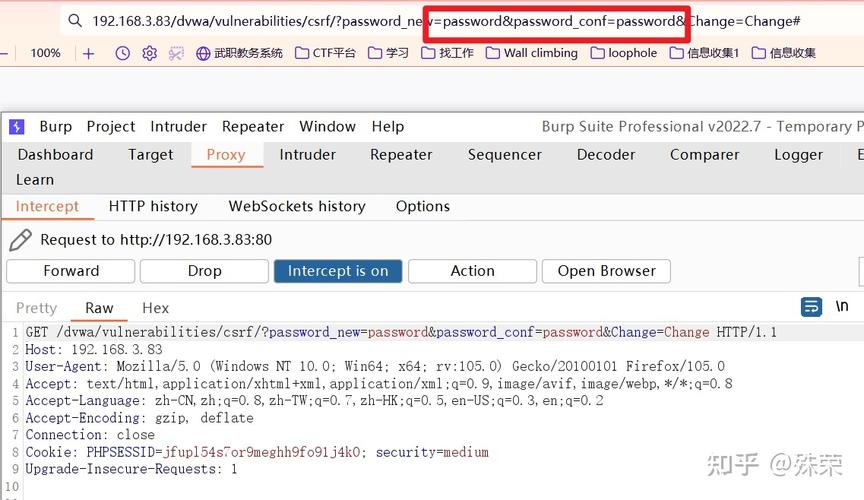Image resolution: width=864 pixels, height=500 pixels.
Task: Click the 'Host: 192.168.3.83' header line
Action: pos(94,350)
